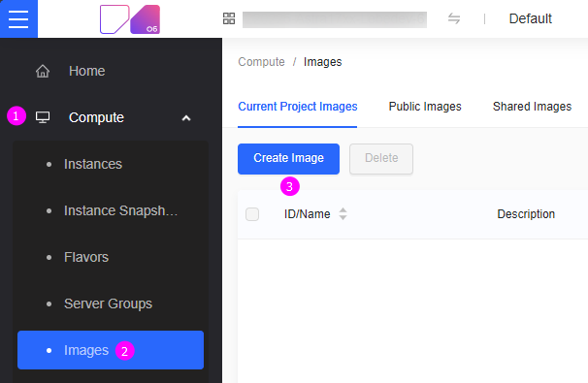The image size is (588, 383).
Task: Click the ID/Name column header
Action: pyautogui.click(x=308, y=214)
